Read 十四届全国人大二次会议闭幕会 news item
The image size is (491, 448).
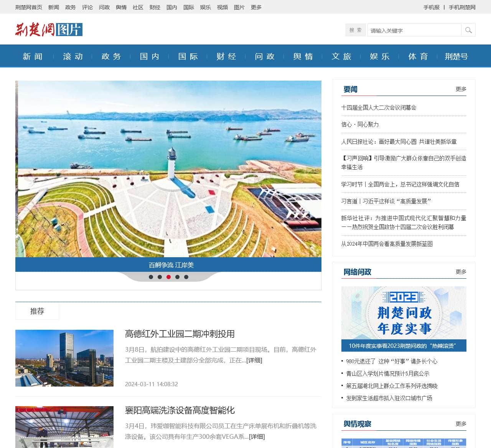379,107
